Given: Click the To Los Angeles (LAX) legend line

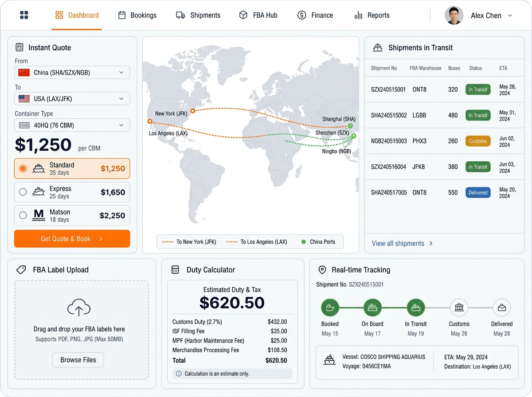Looking at the screenshot, I should (x=232, y=242).
